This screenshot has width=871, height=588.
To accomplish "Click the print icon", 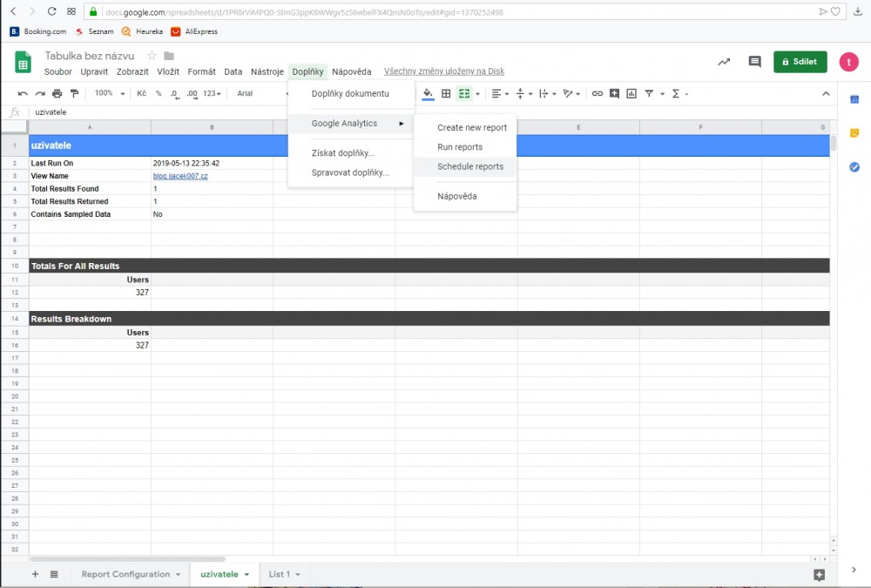I will coord(57,93).
